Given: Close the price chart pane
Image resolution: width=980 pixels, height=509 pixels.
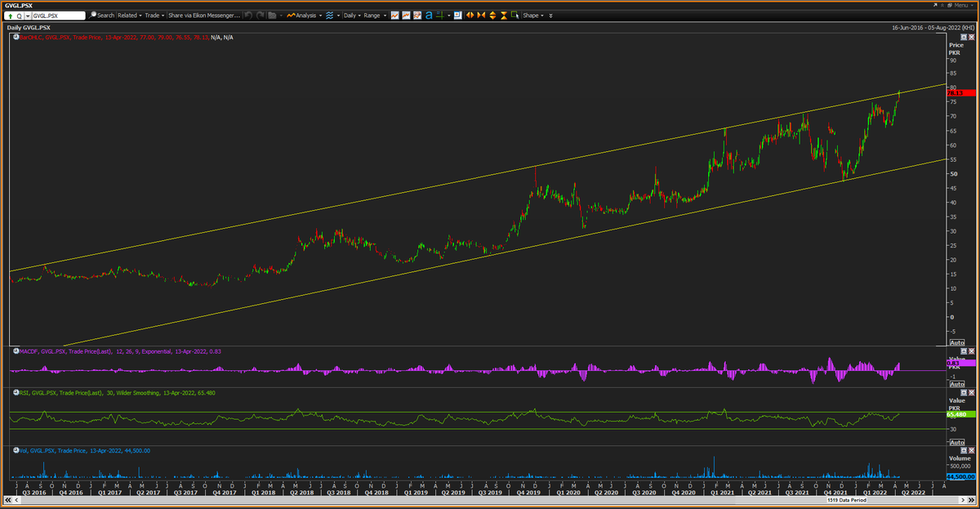Looking at the screenshot, I should (x=972, y=38).
